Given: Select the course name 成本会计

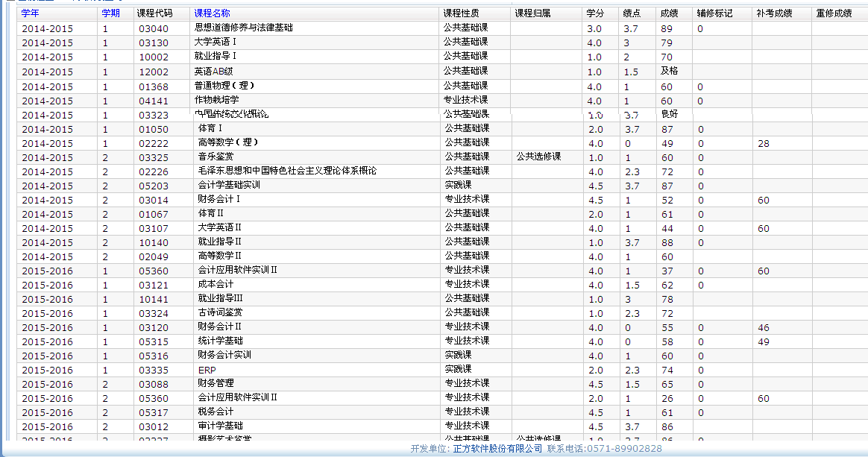Looking at the screenshot, I should (x=216, y=284).
